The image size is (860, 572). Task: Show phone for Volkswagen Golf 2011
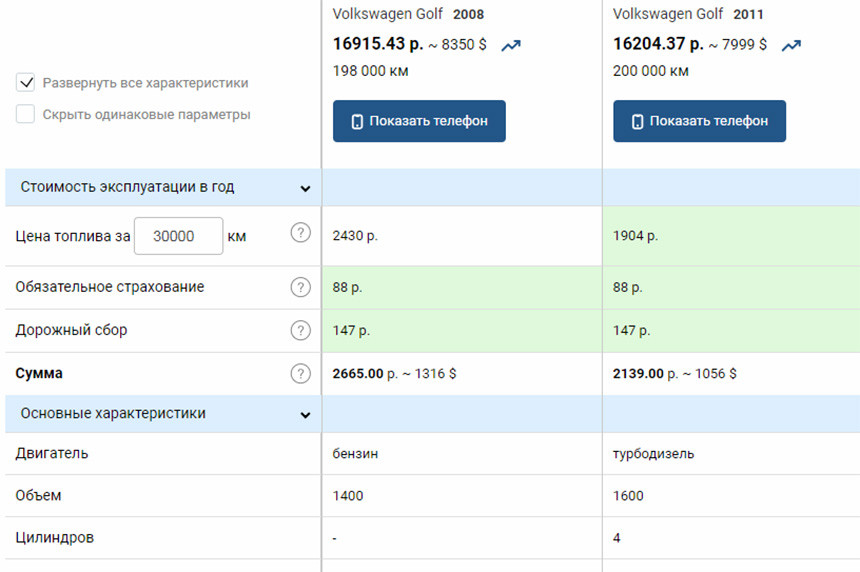[x=699, y=121]
